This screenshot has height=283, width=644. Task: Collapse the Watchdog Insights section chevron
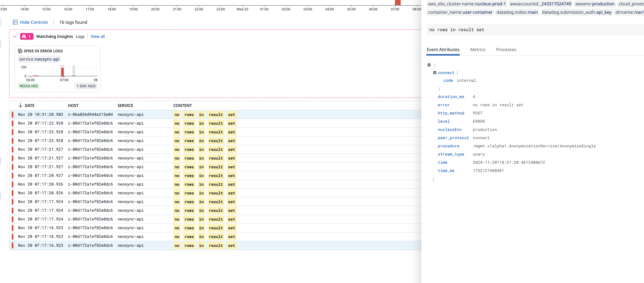click(x=15, y=37)
